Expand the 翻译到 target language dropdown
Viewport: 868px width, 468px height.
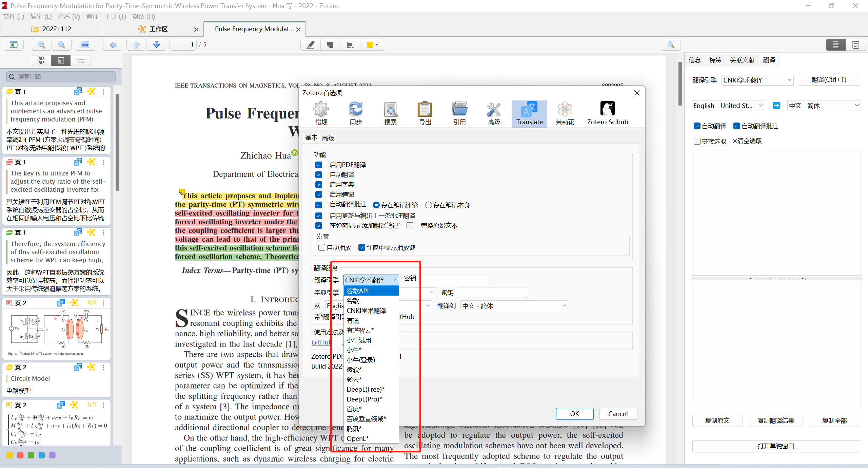514,306
